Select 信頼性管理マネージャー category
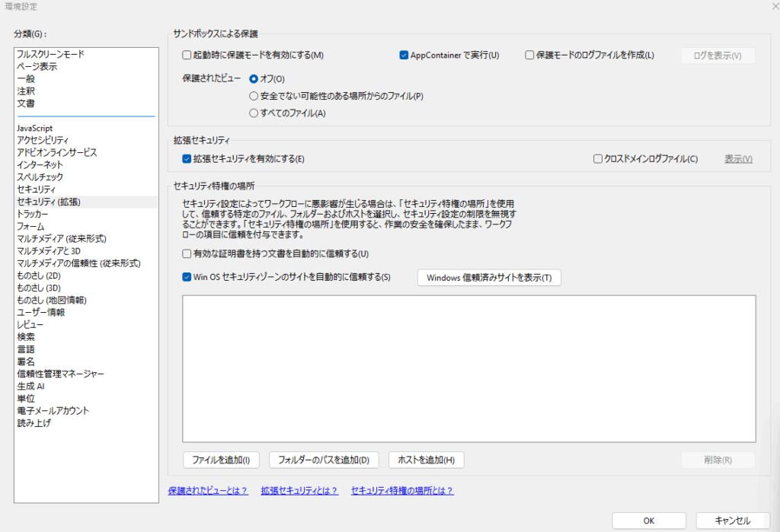Image resolution: width=780 pixels, height=532 pixels. [x=61, y=374]
